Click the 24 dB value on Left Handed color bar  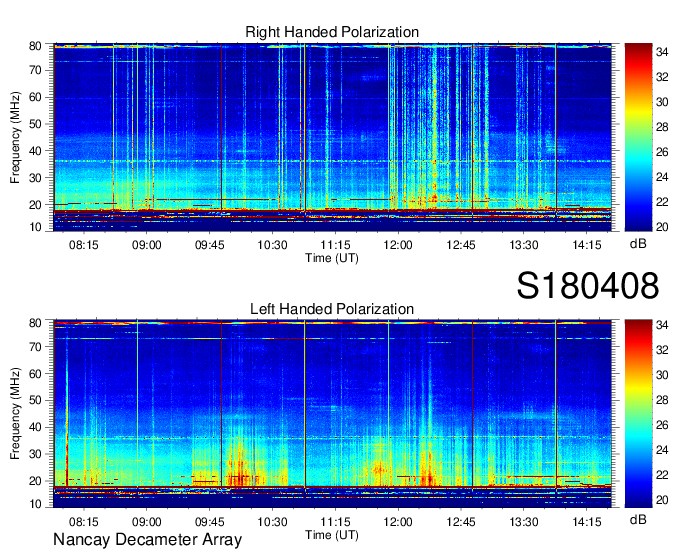[662, 450]
